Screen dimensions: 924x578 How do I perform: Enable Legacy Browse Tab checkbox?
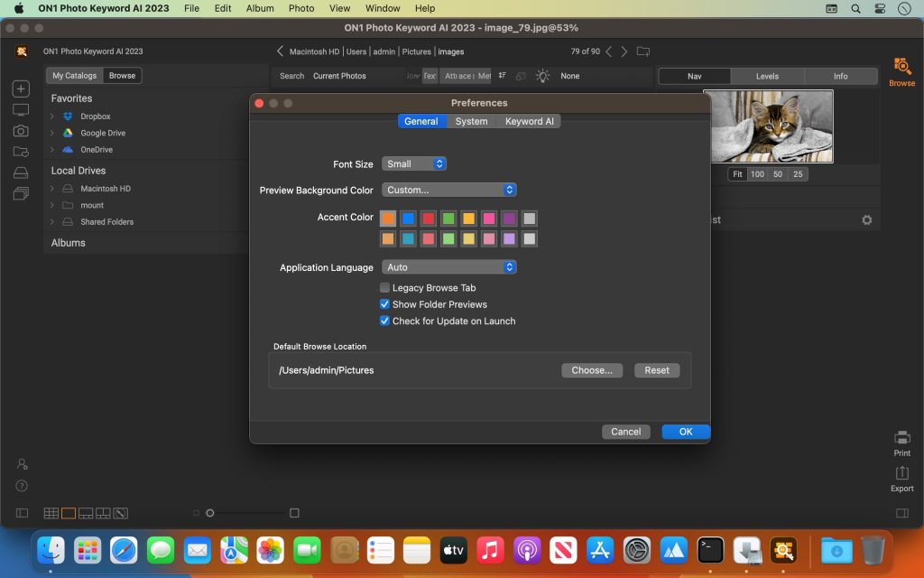[x=385, y=288]
